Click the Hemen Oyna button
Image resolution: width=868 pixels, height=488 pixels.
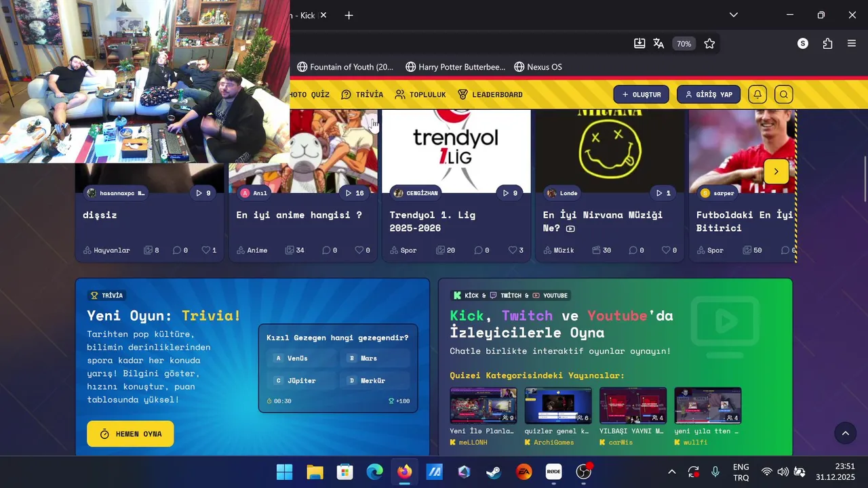point(130,434)
